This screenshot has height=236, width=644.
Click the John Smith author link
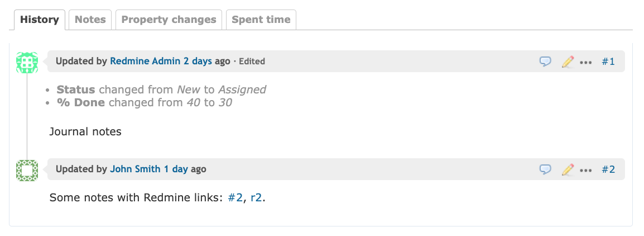click(135, 169)
